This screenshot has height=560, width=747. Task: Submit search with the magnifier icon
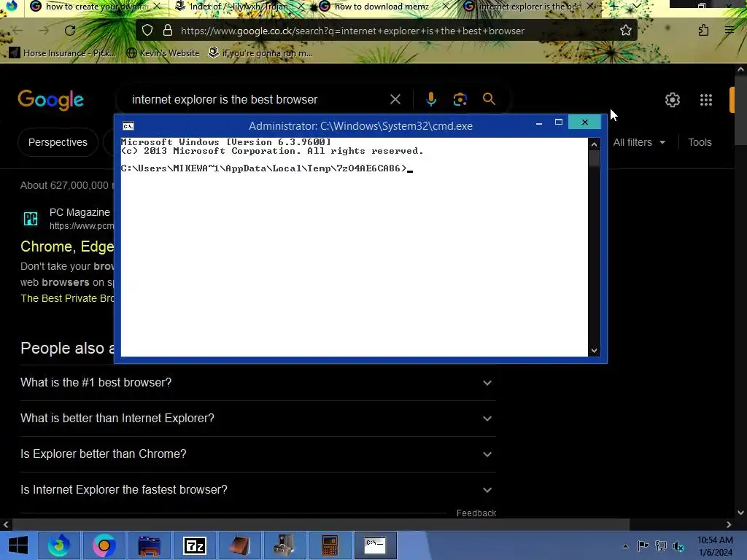tap(489, 98)
